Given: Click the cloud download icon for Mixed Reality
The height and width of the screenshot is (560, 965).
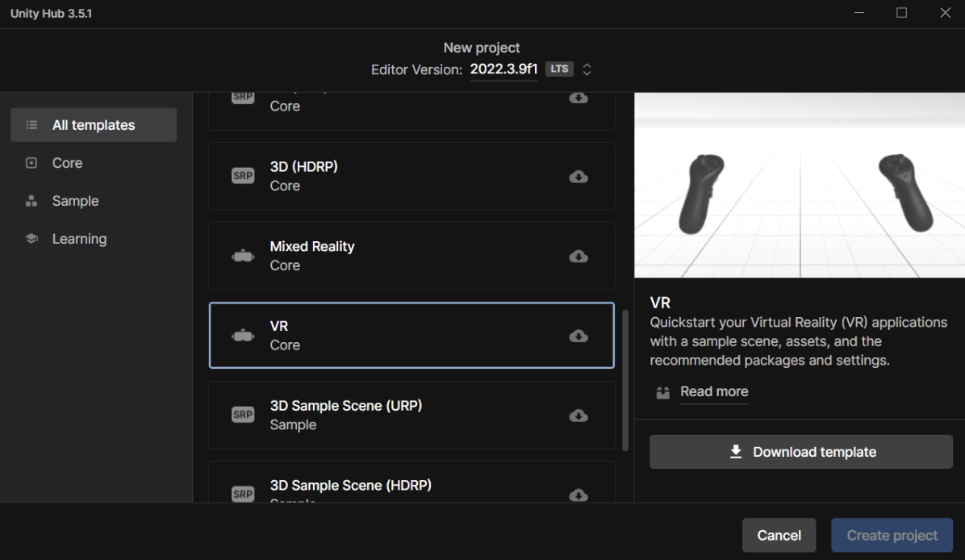Looking at the screenshot, I should point(579,256).
